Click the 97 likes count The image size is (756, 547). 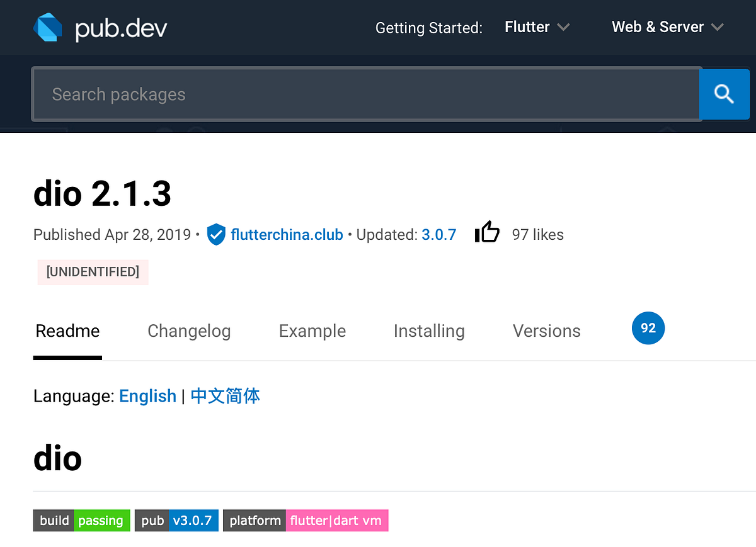click(537, 235)
